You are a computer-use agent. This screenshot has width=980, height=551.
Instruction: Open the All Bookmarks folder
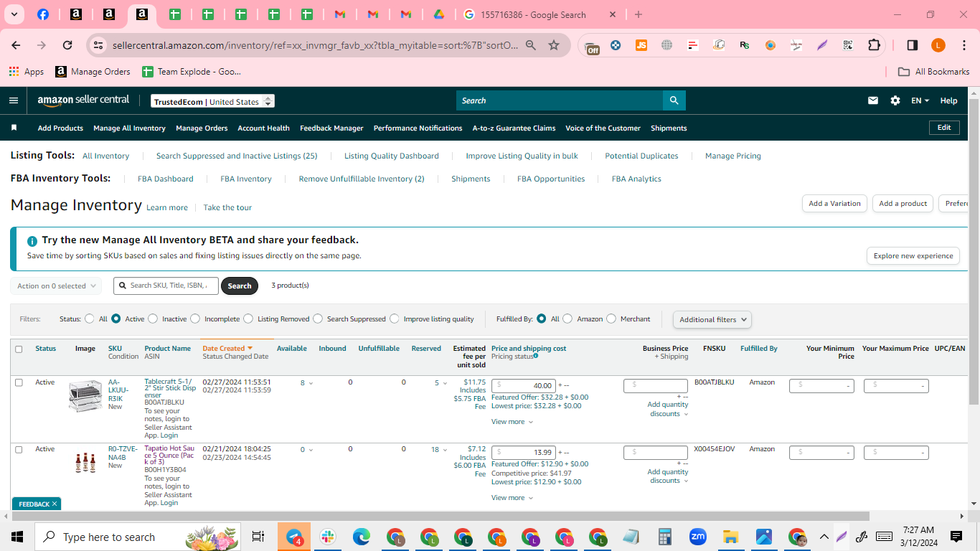point(934,72)
